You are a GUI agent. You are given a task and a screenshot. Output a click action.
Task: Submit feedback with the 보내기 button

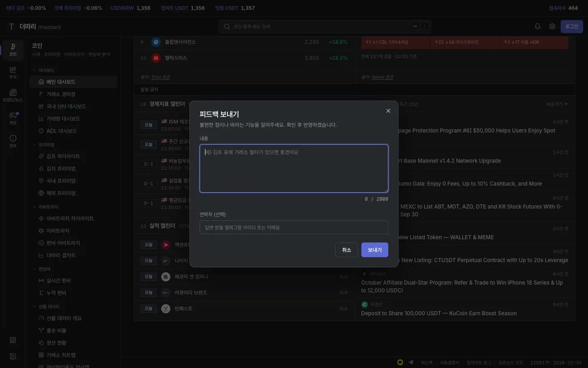[x=375, y=250]
